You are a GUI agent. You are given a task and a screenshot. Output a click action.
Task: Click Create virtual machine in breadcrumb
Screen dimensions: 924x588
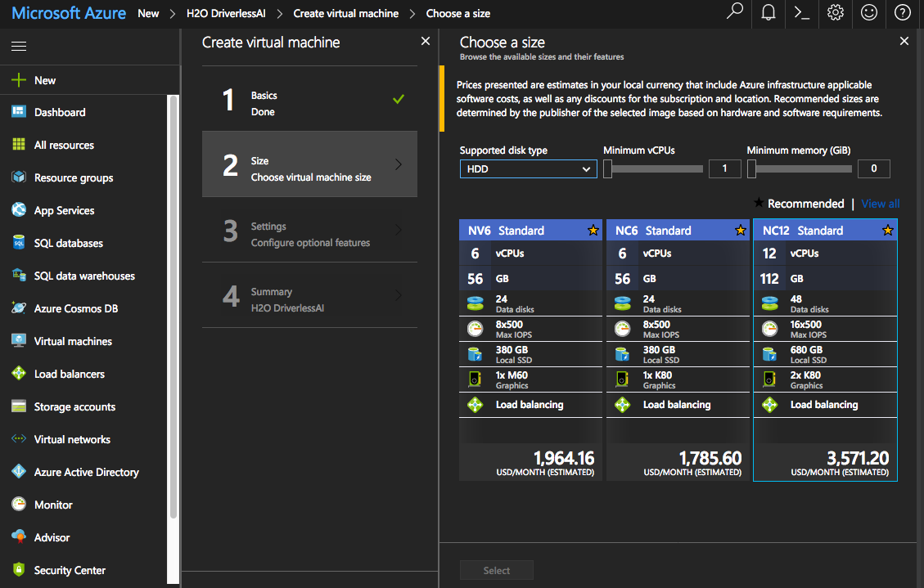point(345,13)
